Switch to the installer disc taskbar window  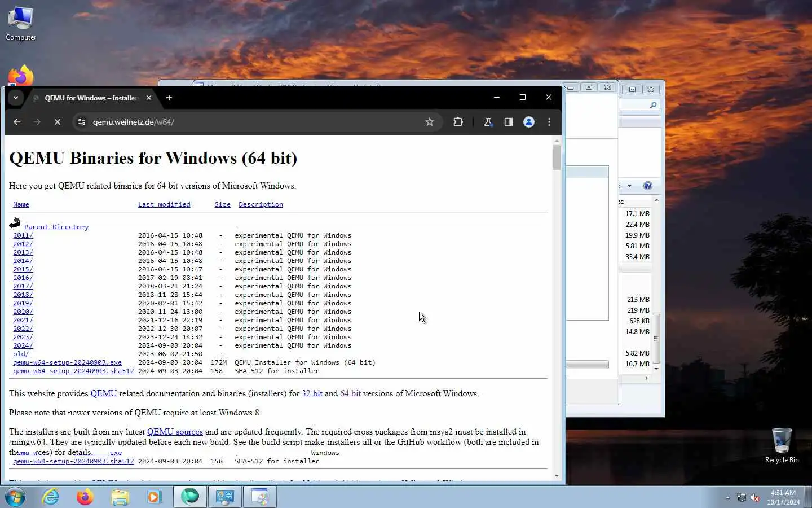coord(260,497)
